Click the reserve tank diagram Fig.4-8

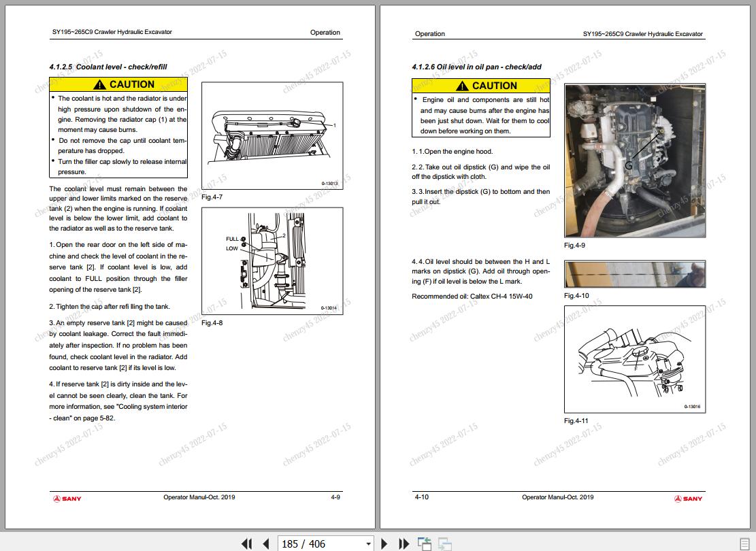(x=272, y=261)
